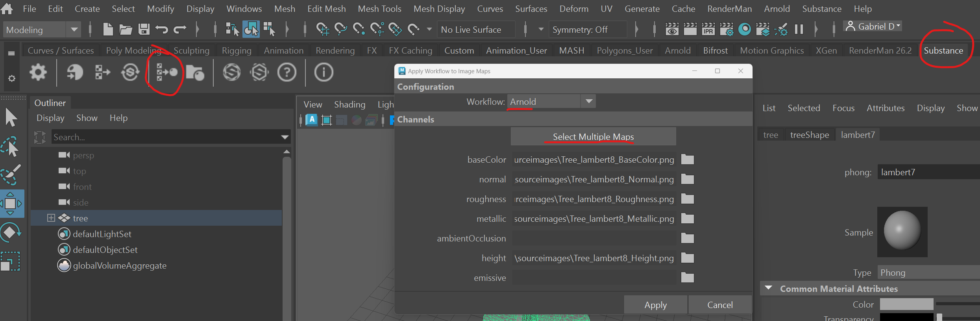Switch to the Arnold shelf tab
The height and width of the screenshot is (321, 980).
(678, 50)
